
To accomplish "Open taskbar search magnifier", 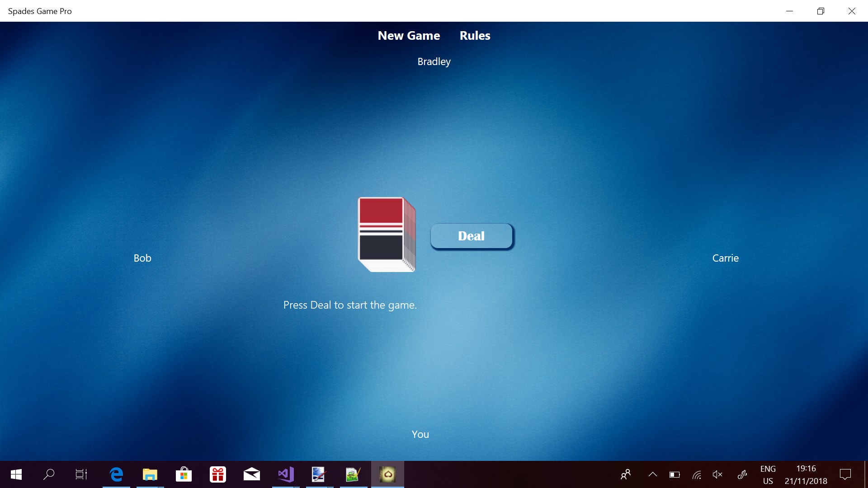I will point(49,474).
